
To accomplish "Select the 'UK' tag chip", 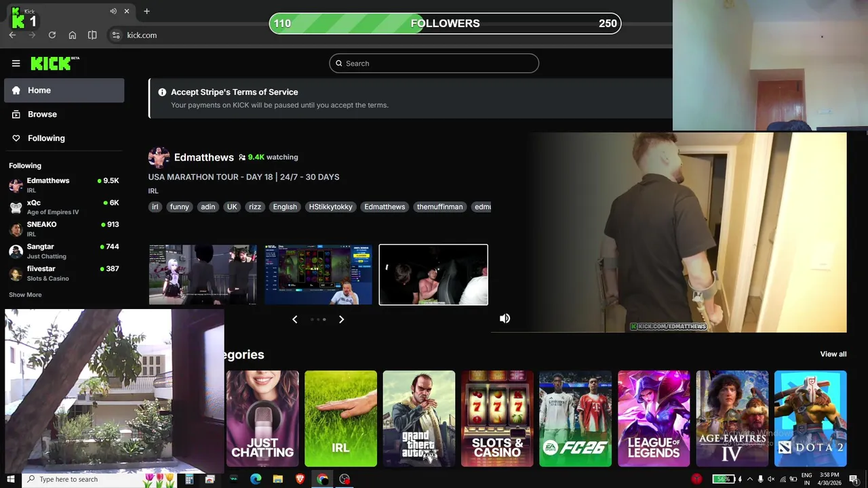I will (x=232, y=207).
